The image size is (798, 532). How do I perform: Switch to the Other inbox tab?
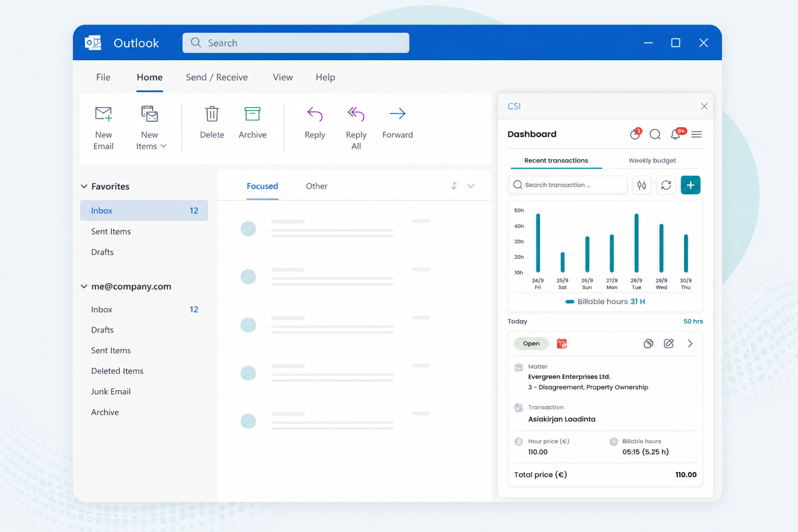(317, 186)
